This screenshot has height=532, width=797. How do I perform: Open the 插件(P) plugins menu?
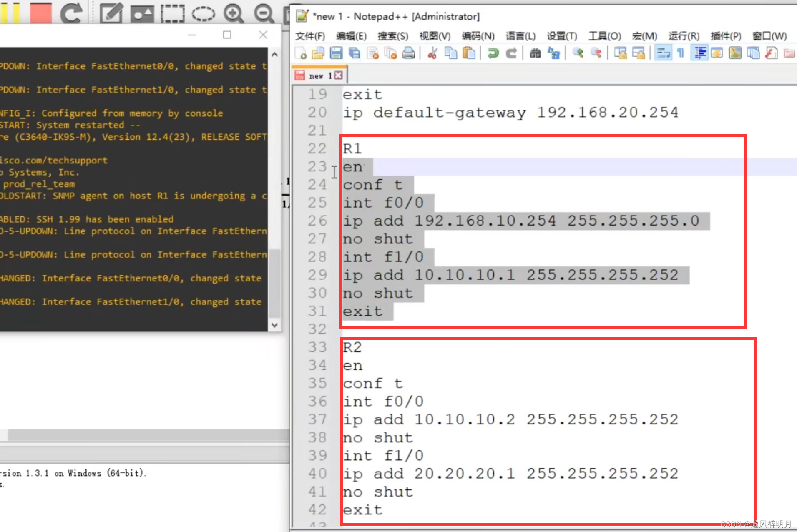click(726, 36)
